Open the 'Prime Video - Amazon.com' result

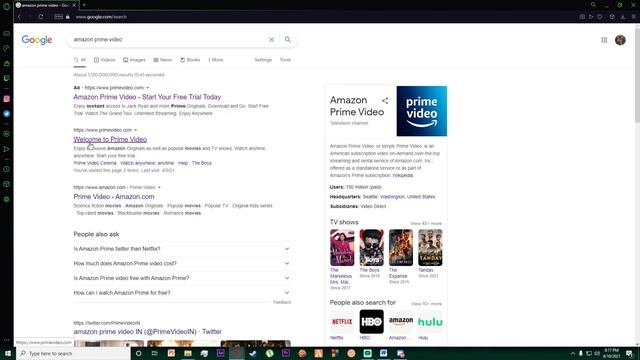coord(114,197)
